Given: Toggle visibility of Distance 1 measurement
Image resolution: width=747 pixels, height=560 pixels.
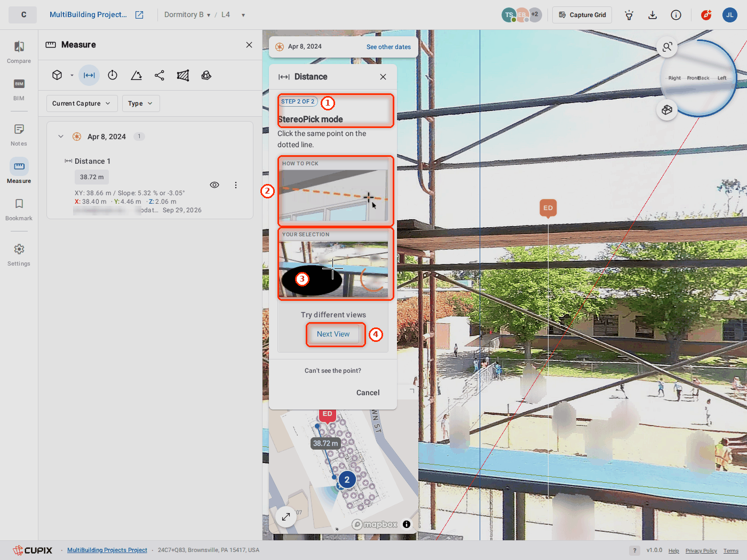Looking at the screenshot, I should (x=214, y=185).
